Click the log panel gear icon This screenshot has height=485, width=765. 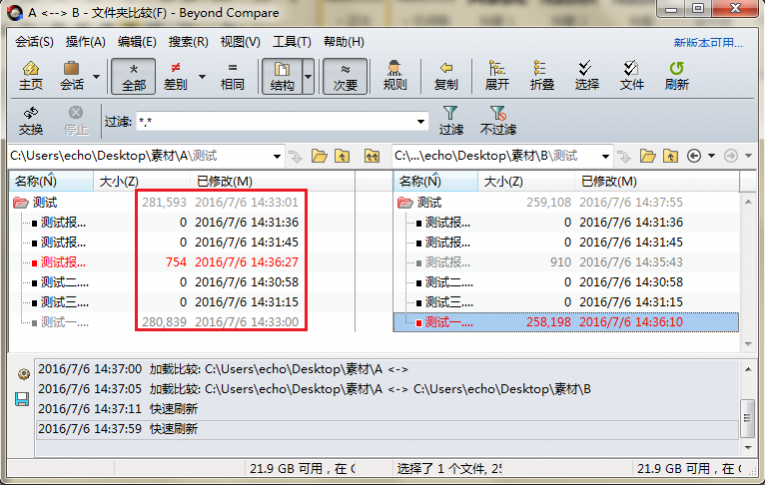click(x=23, y=375)
